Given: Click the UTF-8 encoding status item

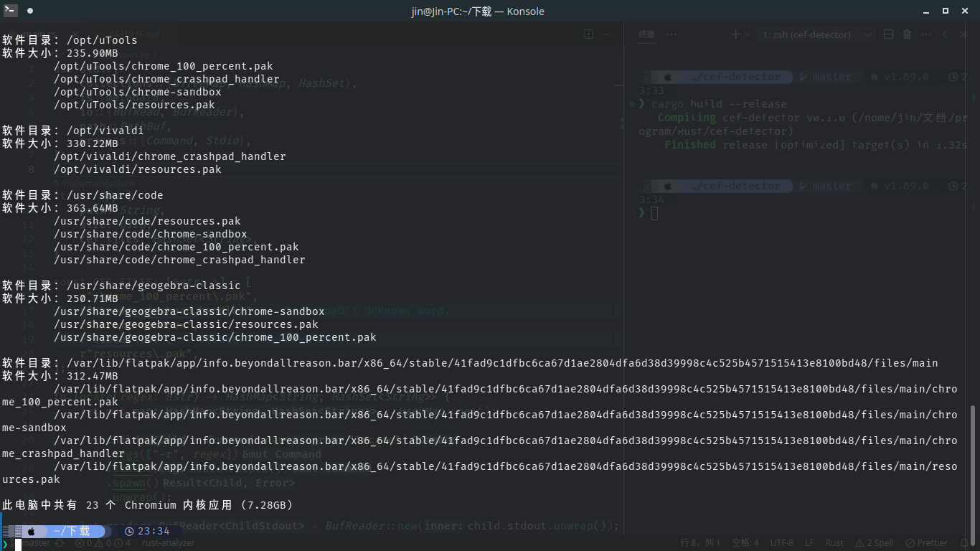Looking at the screenshot, I should click(782, 543).
